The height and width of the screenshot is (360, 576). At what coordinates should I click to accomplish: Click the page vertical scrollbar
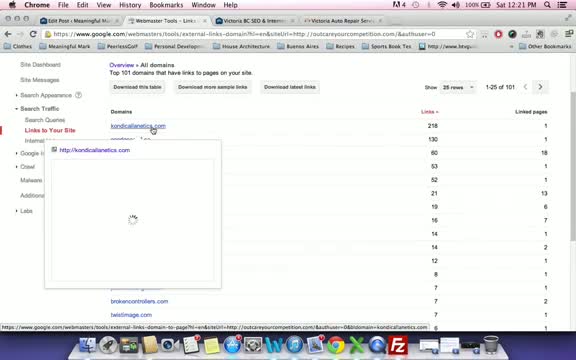point(573,165)
